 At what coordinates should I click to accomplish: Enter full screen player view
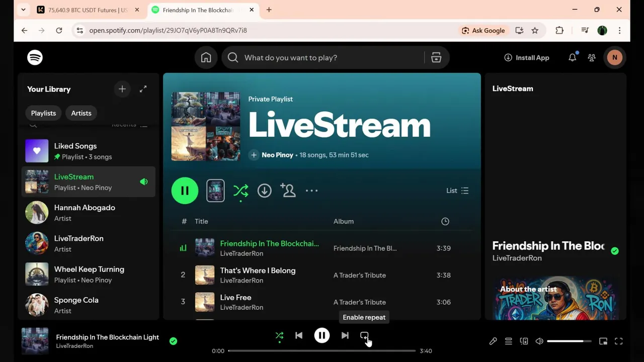pos(619,341)
